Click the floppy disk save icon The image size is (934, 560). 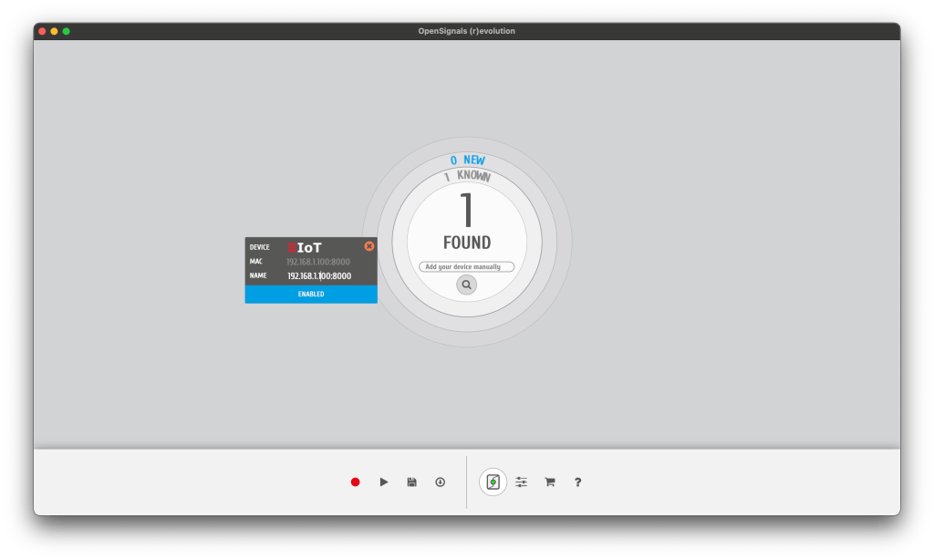(x=411, y=482)
